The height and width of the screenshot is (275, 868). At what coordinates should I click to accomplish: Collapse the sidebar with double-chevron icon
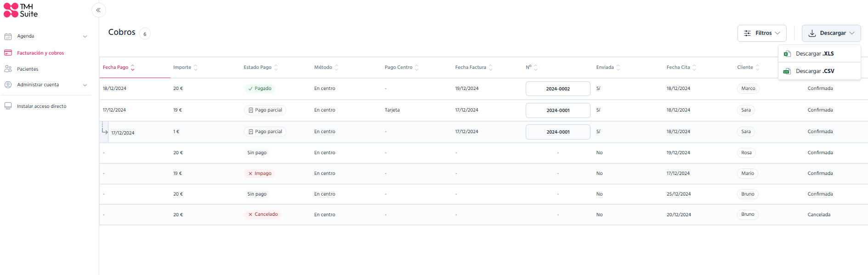tap(98, 10)
